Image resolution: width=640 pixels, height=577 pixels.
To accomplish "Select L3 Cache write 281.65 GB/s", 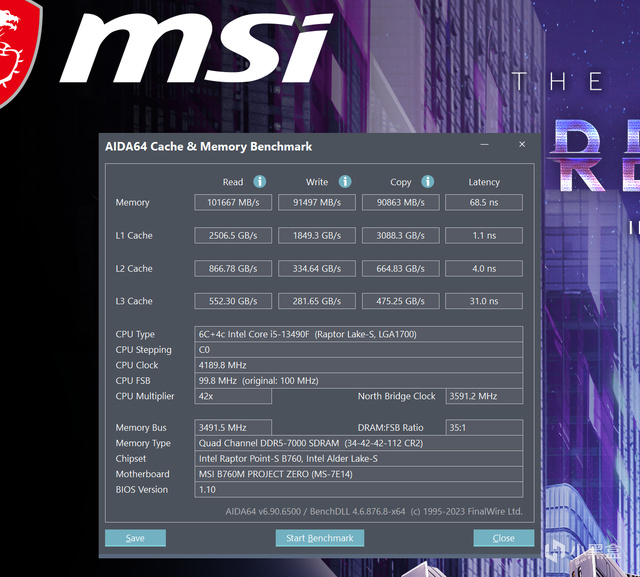I will pos(317,301).
